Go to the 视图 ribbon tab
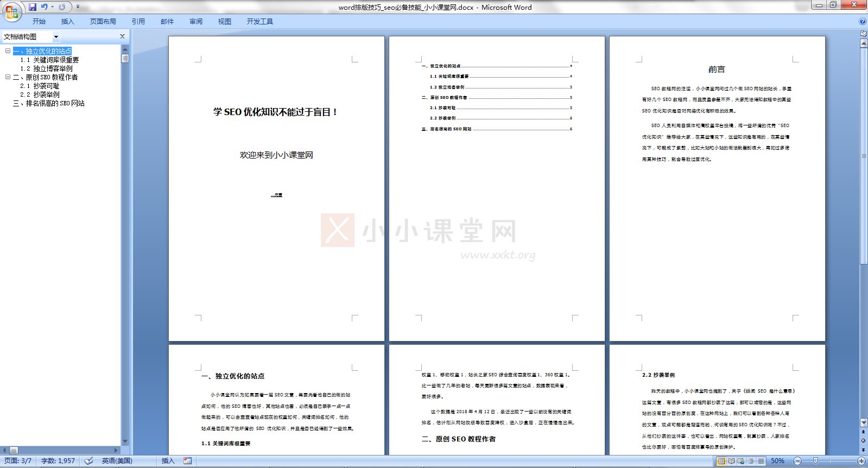 click(x=225, y=22)
